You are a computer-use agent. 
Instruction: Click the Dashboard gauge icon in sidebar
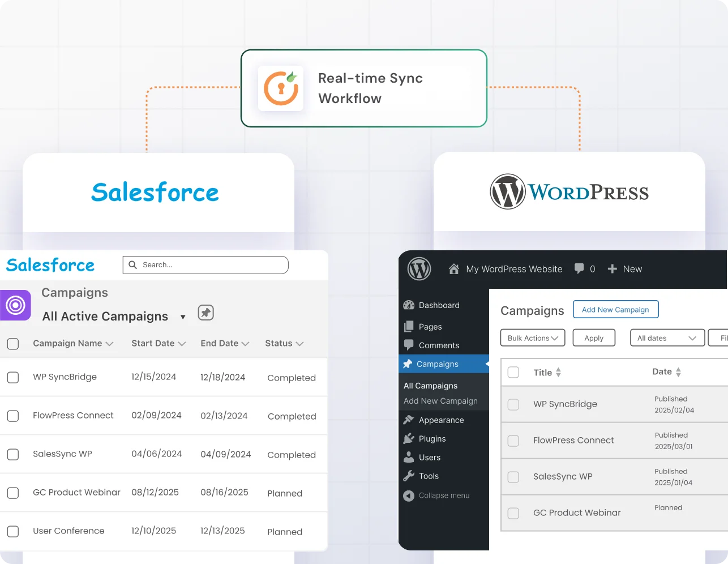click(x=409, y=305)
